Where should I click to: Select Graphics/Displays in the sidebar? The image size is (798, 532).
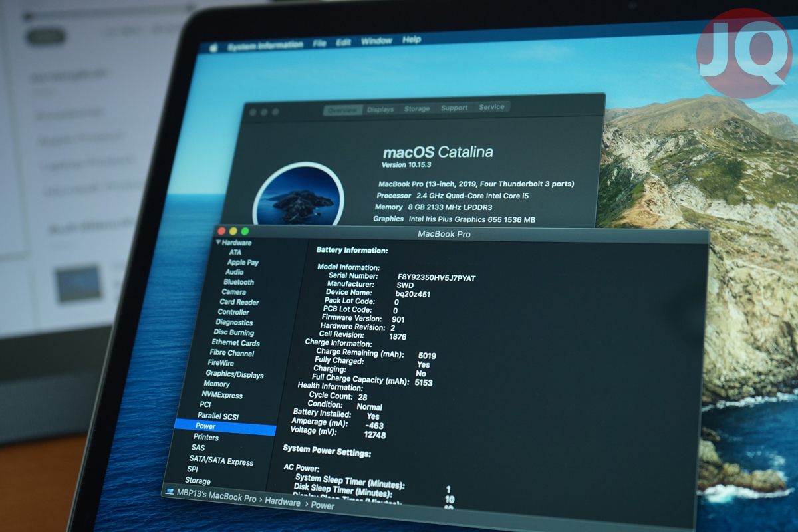click(234, 374)
